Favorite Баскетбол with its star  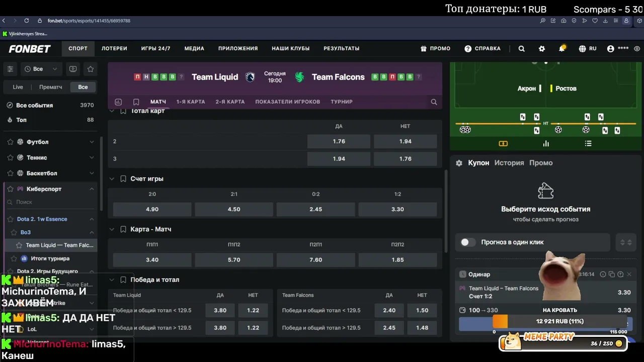(10, 173)
